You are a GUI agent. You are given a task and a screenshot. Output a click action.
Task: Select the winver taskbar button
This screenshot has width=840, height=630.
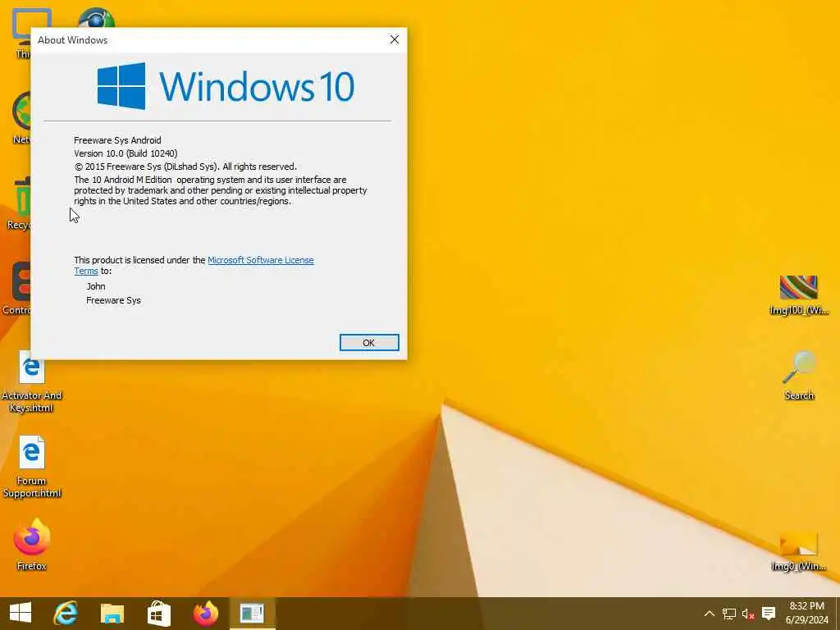(253, 614)
